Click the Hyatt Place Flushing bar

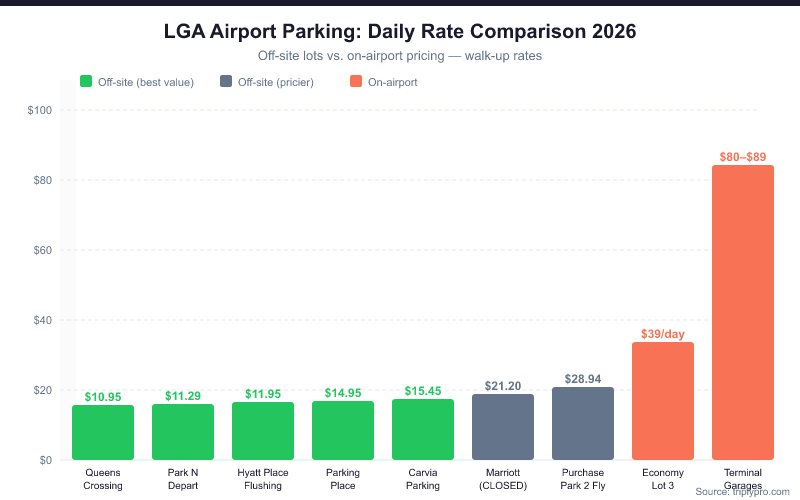pyautogui.click(x=263, y=431)
